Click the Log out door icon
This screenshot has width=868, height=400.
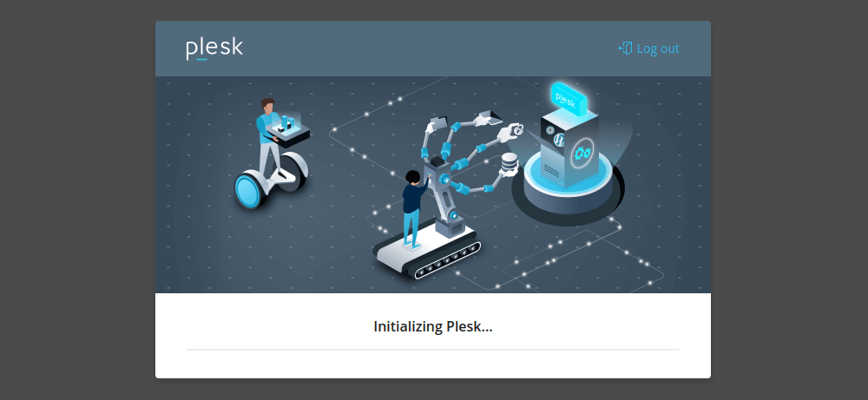[626, 48]
